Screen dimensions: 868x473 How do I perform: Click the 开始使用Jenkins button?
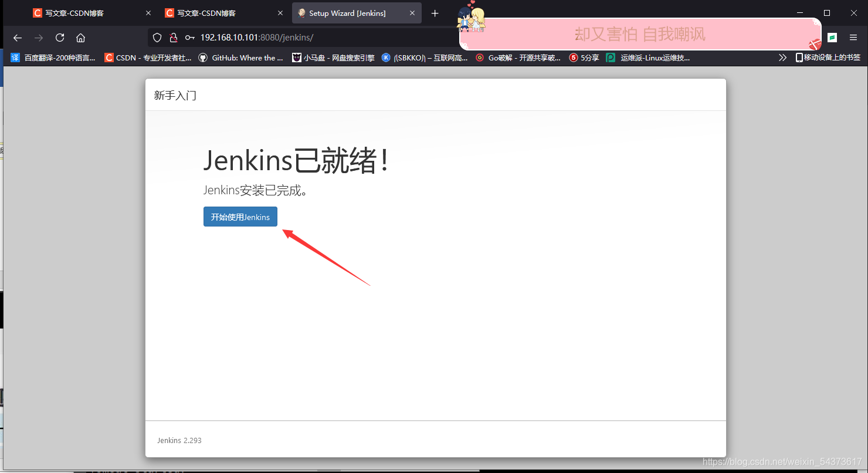pyautogui.click(x=240, y=217)
